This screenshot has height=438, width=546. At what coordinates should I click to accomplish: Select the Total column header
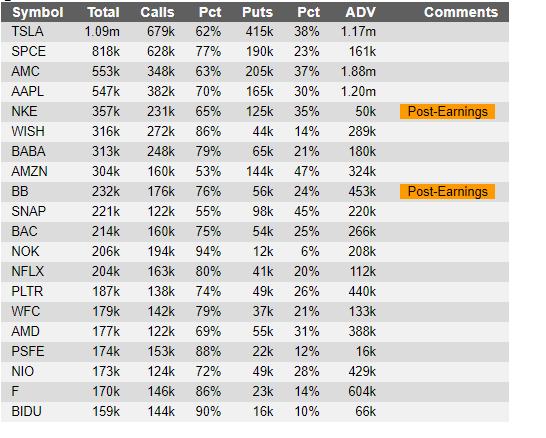(103, 13)
